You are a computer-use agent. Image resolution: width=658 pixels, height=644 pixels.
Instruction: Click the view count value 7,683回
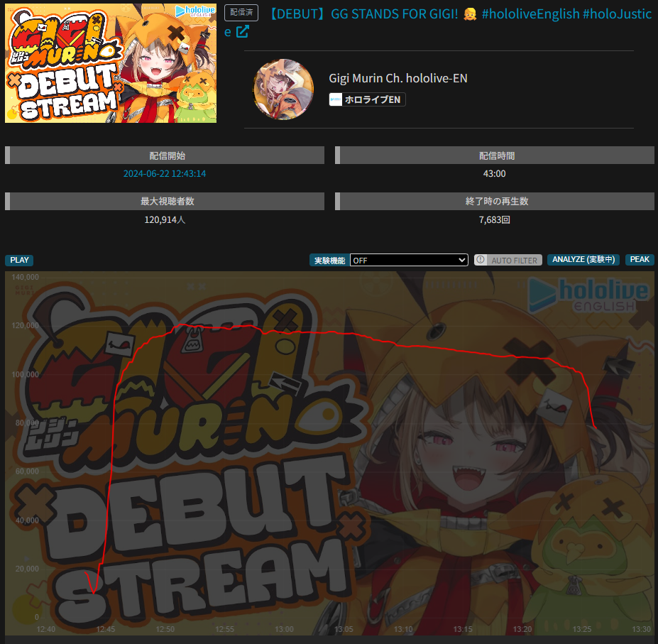tap(494, 219)
